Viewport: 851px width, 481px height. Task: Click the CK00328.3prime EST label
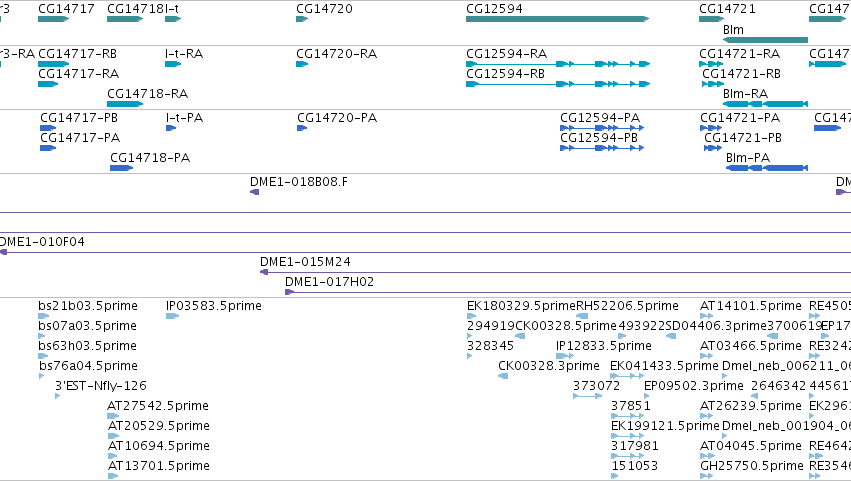pos(549,366)
